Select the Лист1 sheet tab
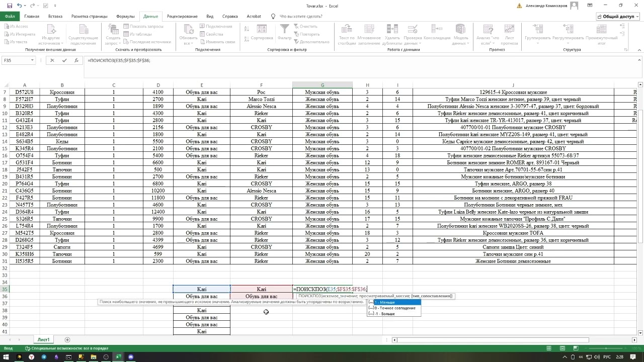This screenshot has width=644, height=362. (44, 340)
